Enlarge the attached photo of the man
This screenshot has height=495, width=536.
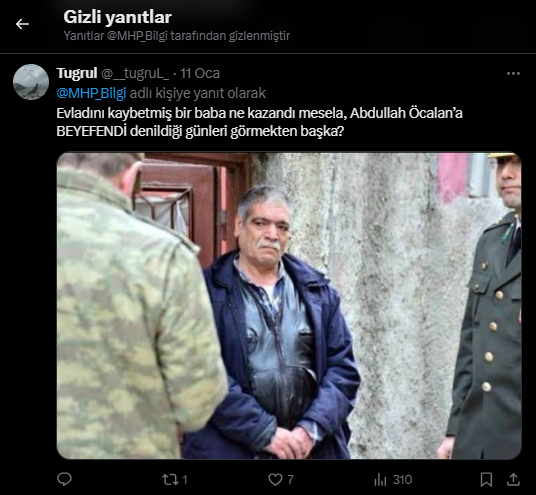click(289, 306)
